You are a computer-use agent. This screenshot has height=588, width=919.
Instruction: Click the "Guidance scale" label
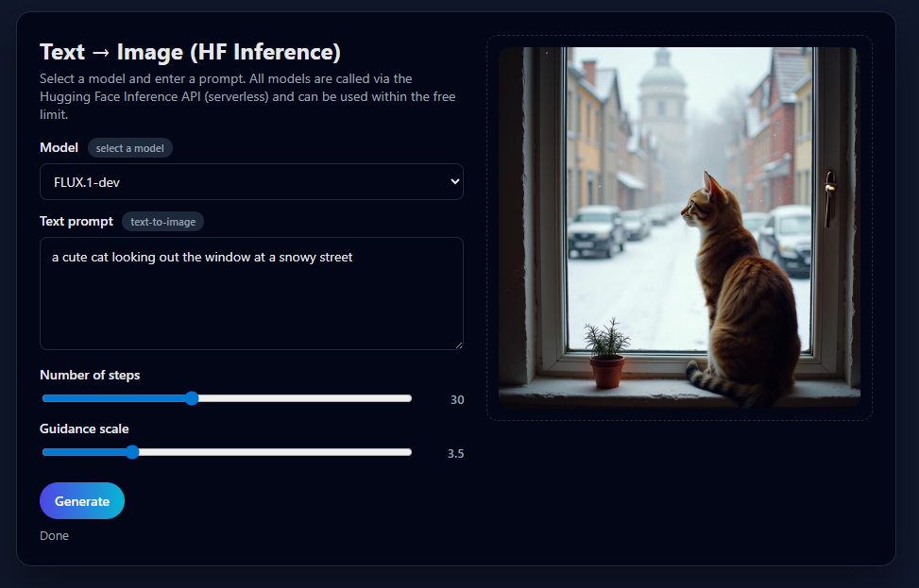pos(84,429)
